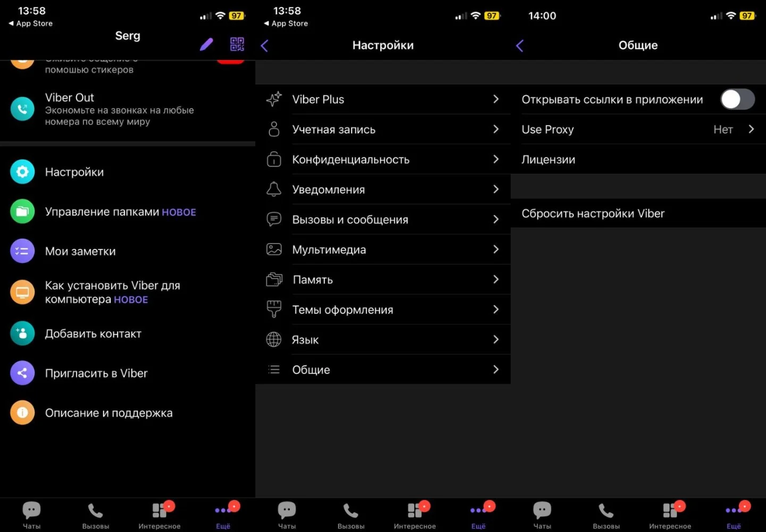The image size is (766, 532).
Task: Open Вызовы tab on left screen
Action: 96,515
